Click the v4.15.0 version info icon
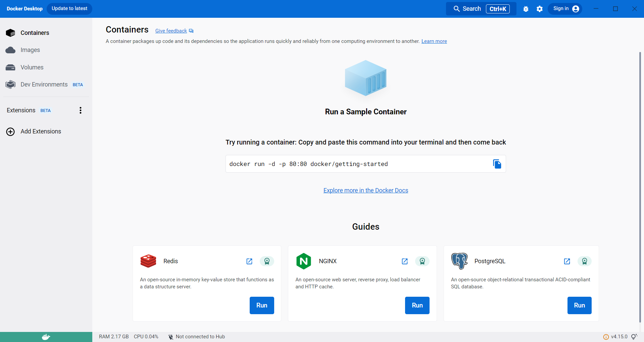 pos(606,337)
